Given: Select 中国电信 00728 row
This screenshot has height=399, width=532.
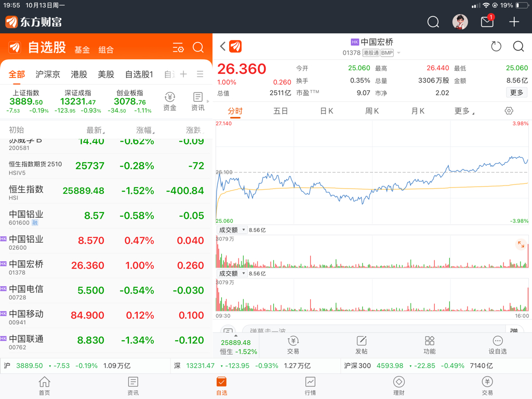Looking at the screenshot, I should 106,291.
